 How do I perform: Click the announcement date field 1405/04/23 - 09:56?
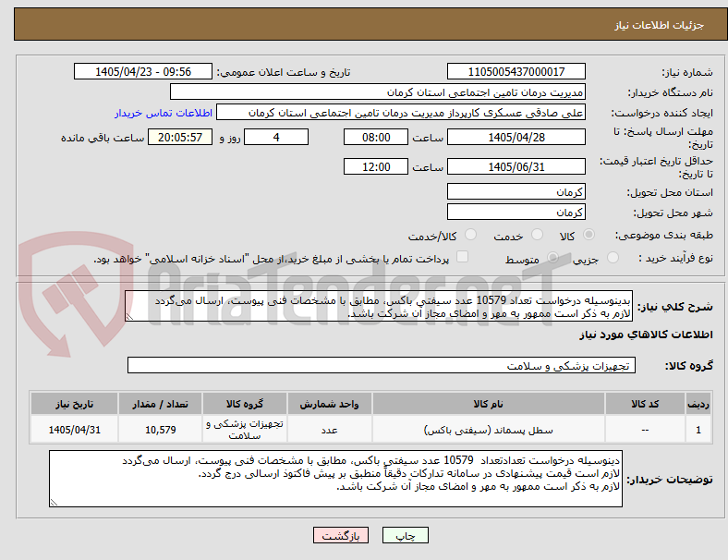pos(143,71)
